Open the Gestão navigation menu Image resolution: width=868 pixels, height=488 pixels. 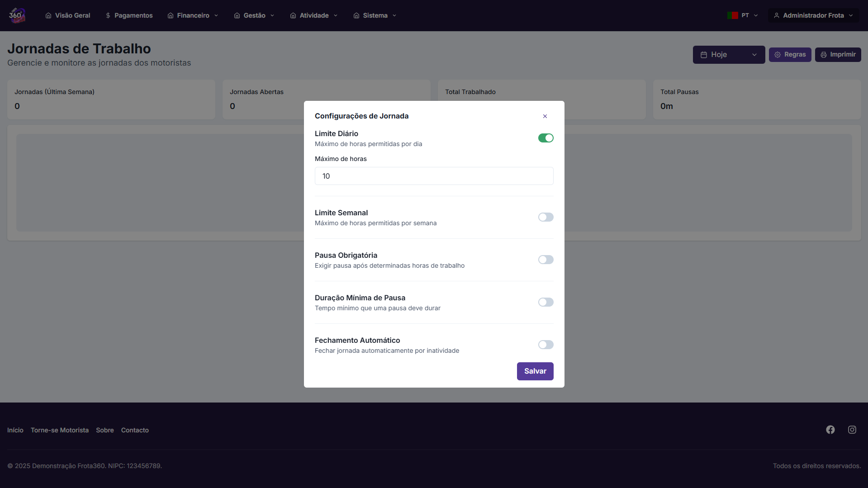click(x=254, y=15)
